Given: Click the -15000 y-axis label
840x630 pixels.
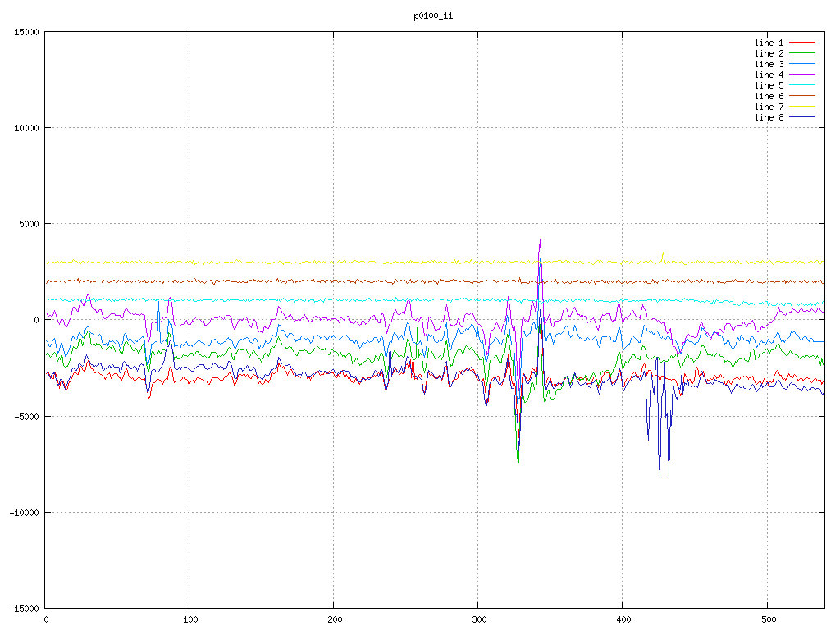Looking at the screenshot, I should (x=23, y=608).
